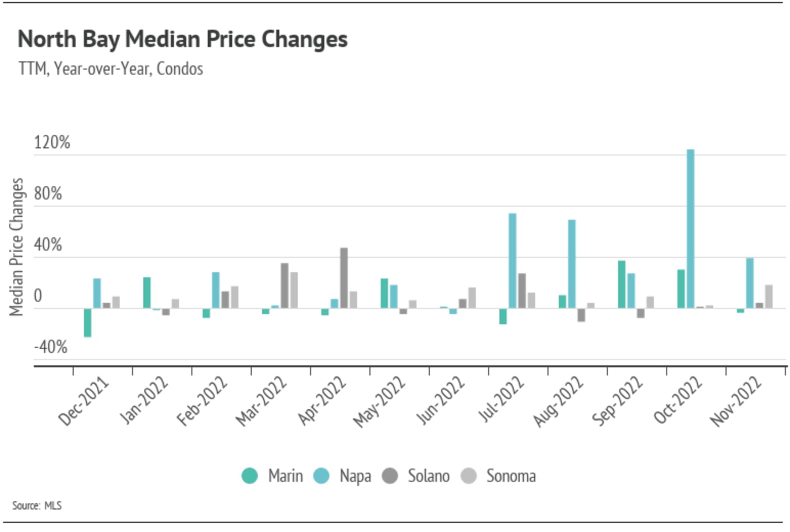This screenshot has width=790, height=532.
Task: Toggle the Sonoma series legend label
Action: point(511,476)
